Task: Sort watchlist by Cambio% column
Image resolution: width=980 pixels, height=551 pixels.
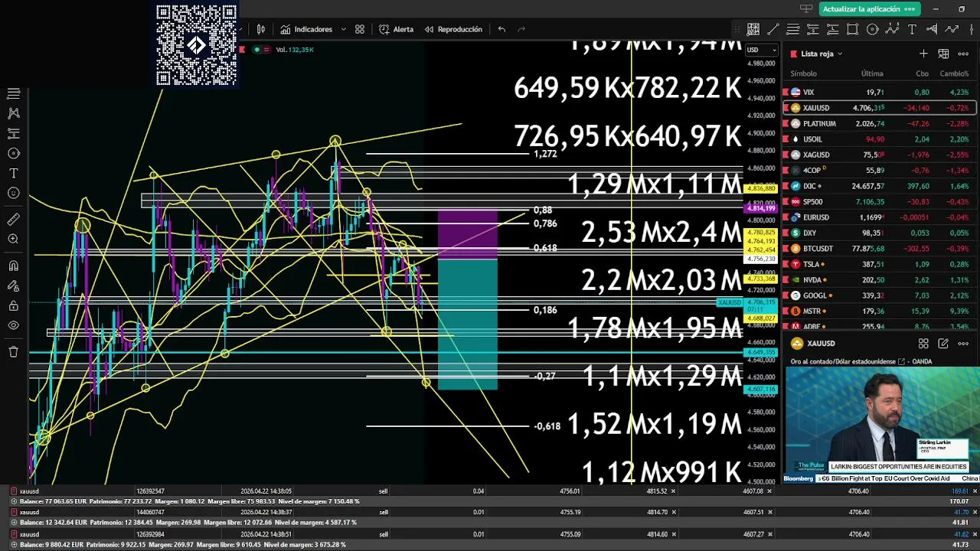Action: (x=954, y=73)
